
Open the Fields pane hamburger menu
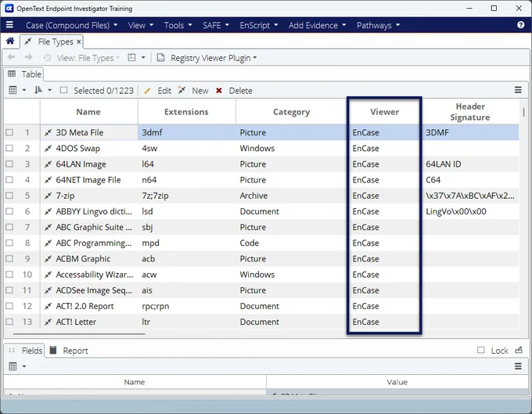click(x=518, y=366)
